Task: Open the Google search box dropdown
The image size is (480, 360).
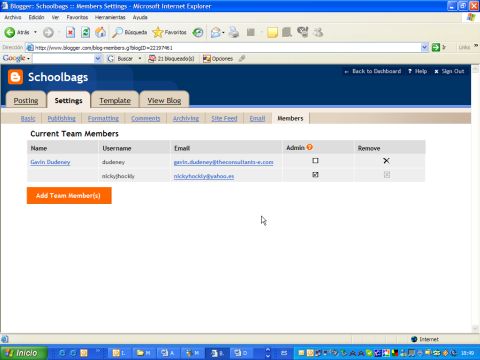Action: [98, 59]
